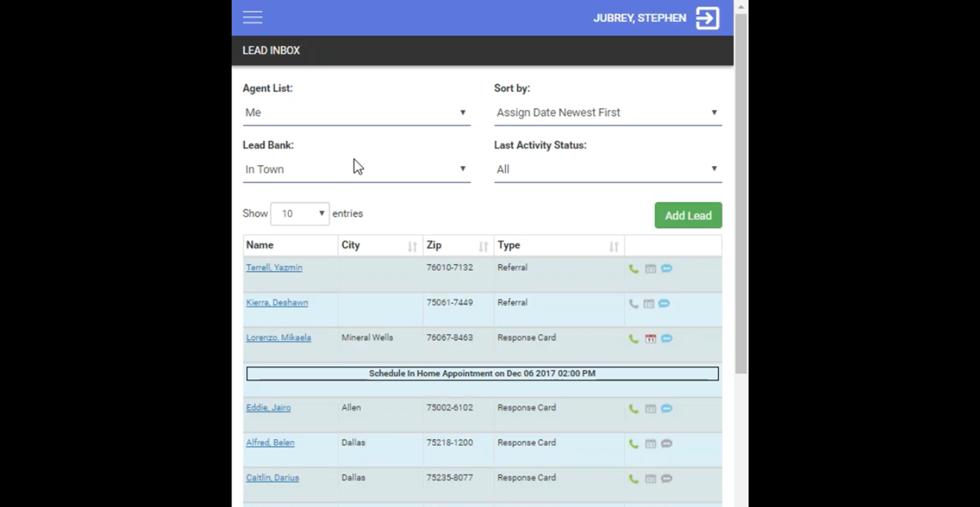Expand the Sort by dropdown

[x=607, y=113]
